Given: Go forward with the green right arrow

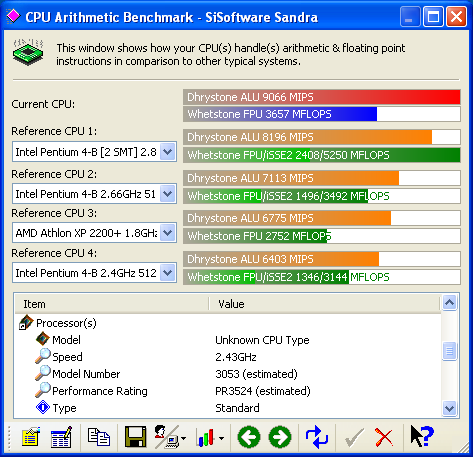Looking at the screenshot, I should 280,437.
